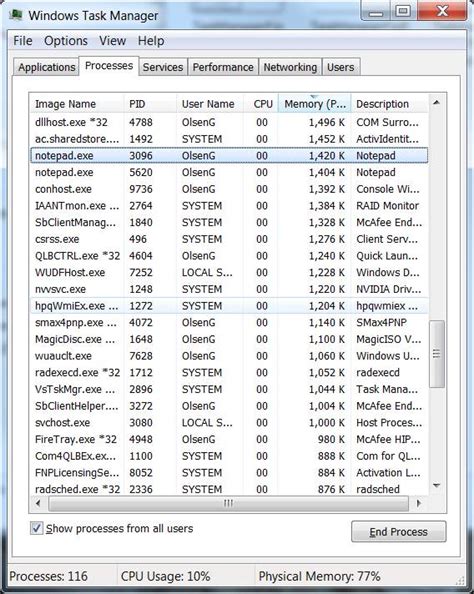This screenshot has height=594, width=474.
Task: Sort by CPU column header
Action: pyautogui.click(x=261, y=104)
